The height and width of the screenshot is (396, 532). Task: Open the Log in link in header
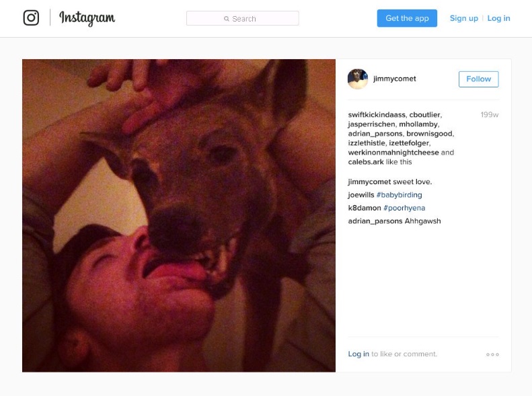tap(498, 18)
